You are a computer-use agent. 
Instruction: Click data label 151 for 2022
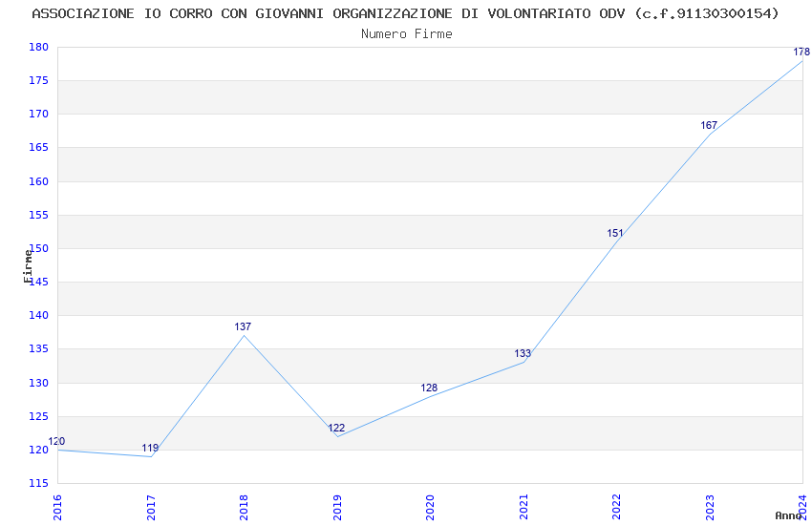pos(615,233)
